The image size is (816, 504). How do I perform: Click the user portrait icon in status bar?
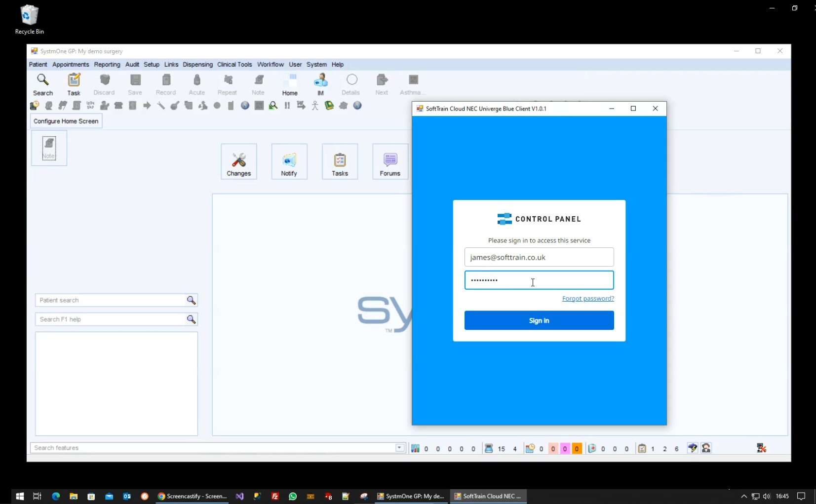[706, 448]
